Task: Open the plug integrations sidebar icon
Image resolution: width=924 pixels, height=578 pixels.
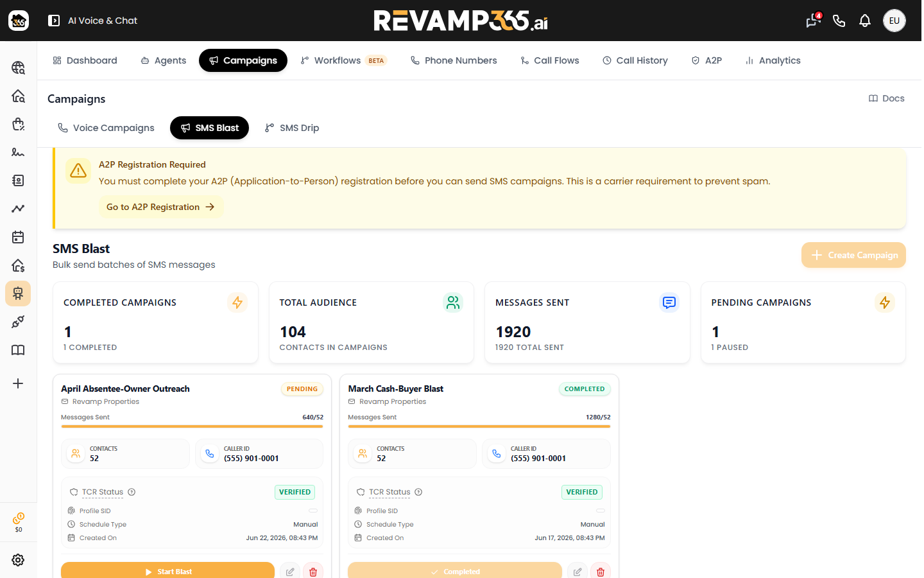Action: [x=18, y=322]
